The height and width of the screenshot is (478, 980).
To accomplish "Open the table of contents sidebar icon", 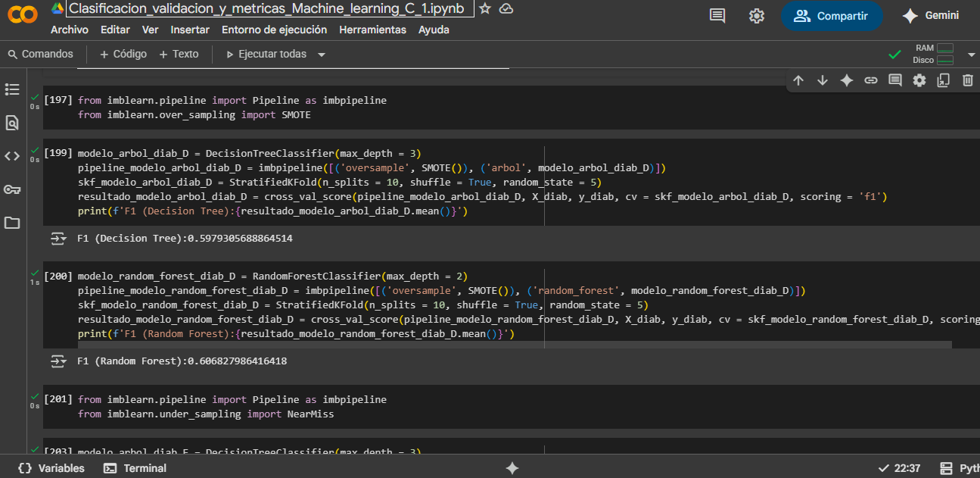I will (12, 89).
